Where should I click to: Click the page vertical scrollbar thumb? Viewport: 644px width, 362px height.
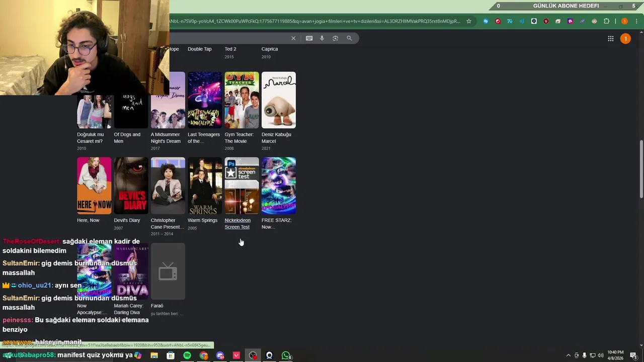point(641,169)
